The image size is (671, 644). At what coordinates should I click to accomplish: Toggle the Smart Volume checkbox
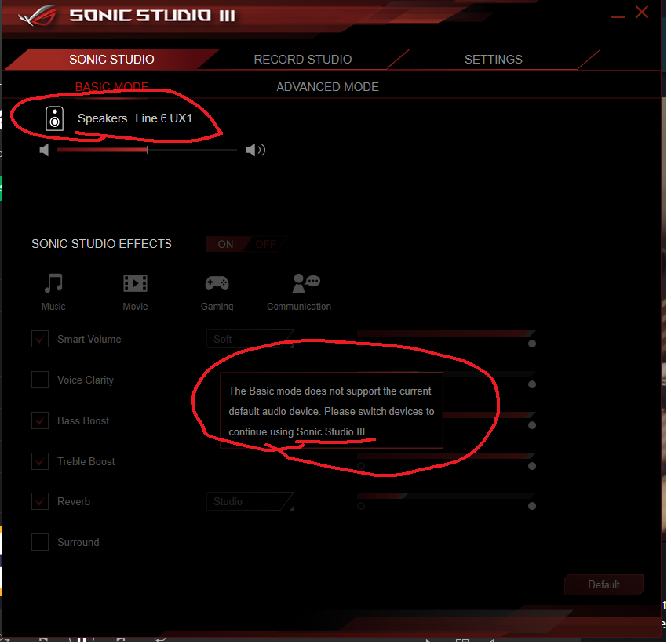pos(40,340)
